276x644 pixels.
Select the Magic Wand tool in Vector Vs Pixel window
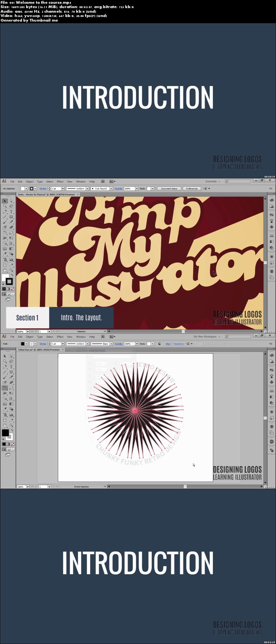pyautogui.click(x=5, y=206)
